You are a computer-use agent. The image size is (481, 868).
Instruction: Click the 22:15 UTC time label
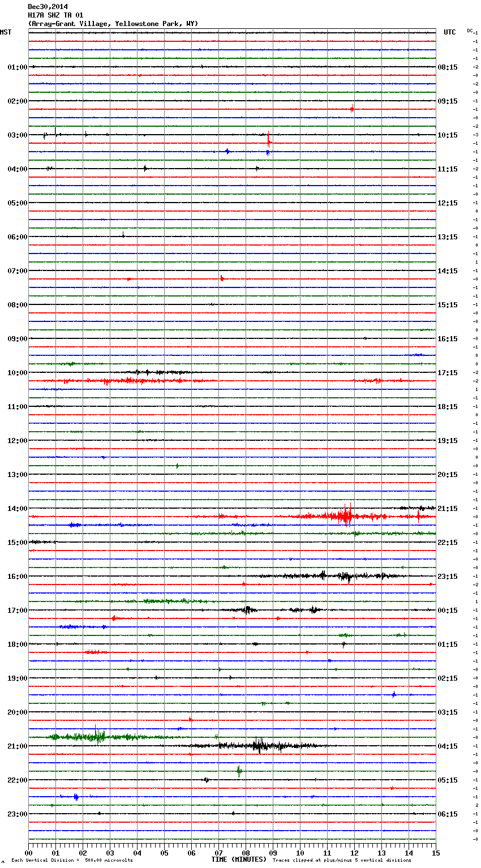tap(448, 543)
